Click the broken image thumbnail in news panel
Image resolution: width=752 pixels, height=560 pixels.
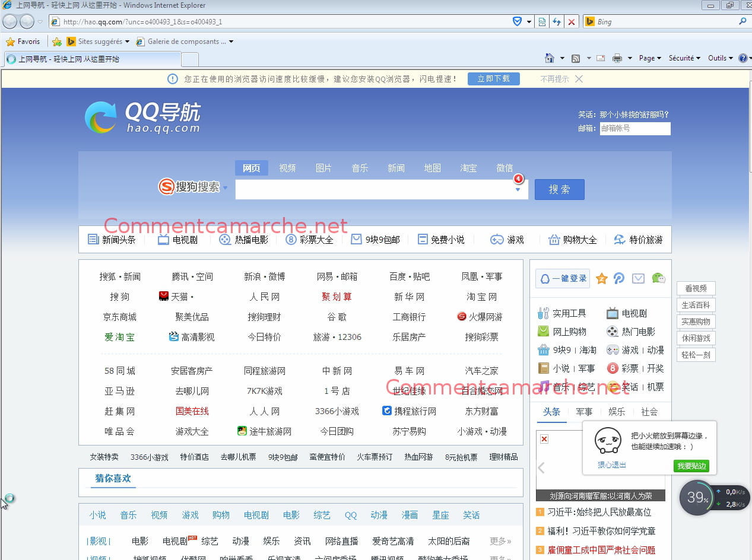tap(544, 439)
